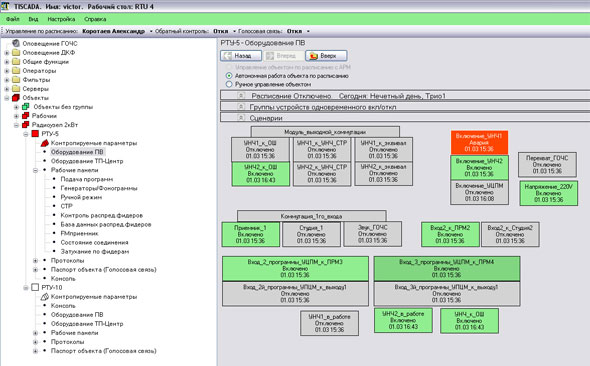Select Управление объектом по расписанию с АРМ
This screenshot has width=590, height=366.
coord(229,67)
